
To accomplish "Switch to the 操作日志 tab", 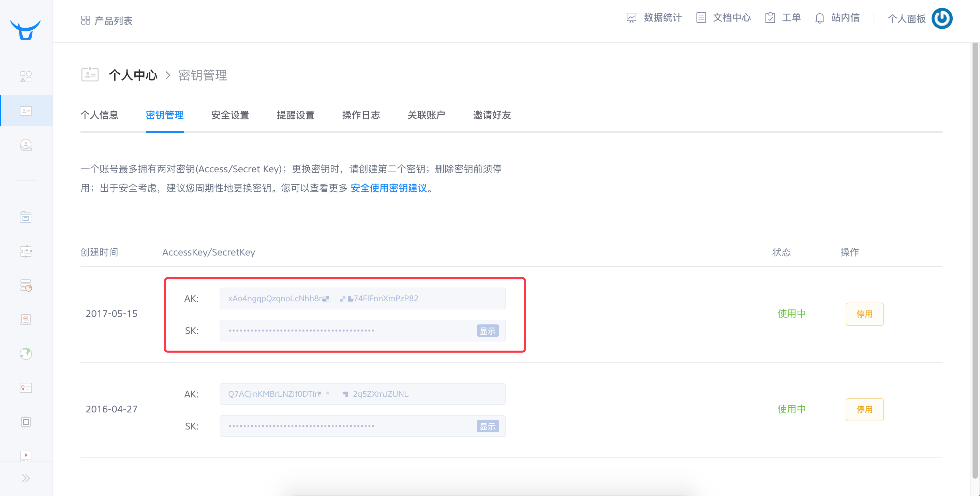I will pyautogui.click(x=361, y=115).
